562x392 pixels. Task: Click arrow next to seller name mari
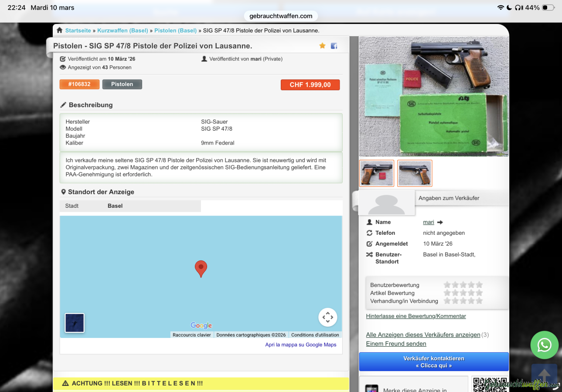pyautogui.click(x=440, y=223)
